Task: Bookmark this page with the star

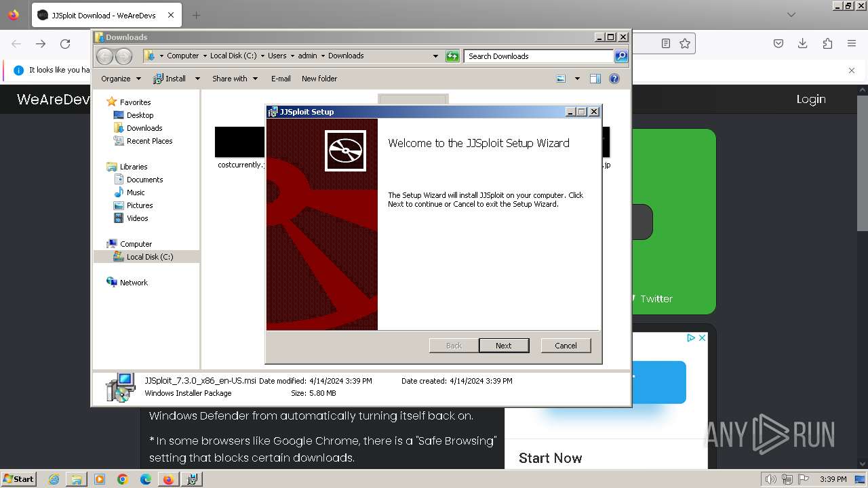Action: coord(685,43)
